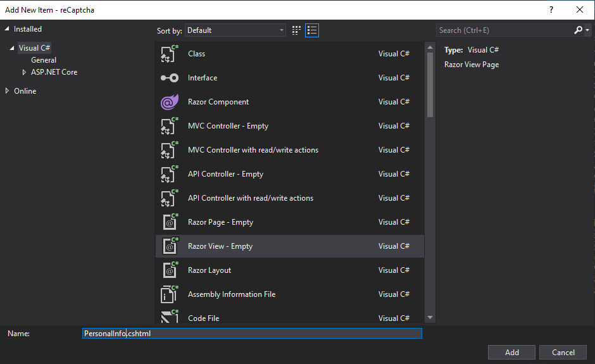Expand the ASP.NET Core node
This screenshot has height=364, width=595.
click(x=24, y=72)
